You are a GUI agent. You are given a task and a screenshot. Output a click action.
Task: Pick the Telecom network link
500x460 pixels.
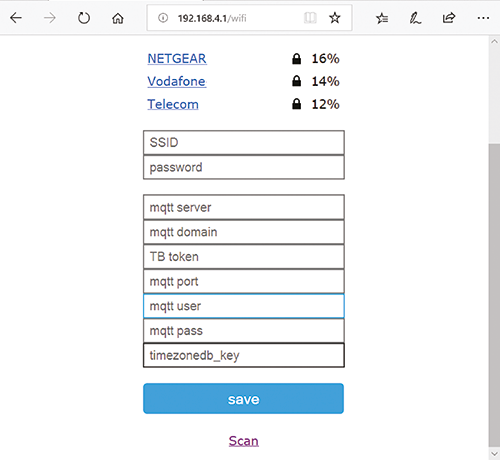tap(173, 104)
